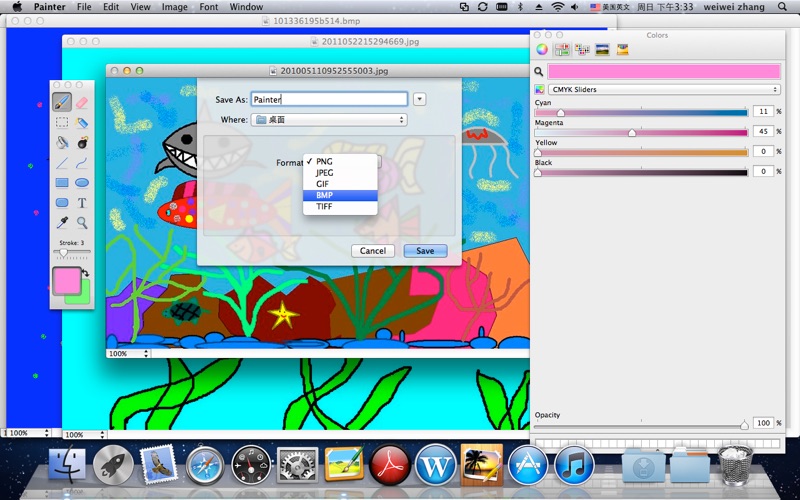The width and height of the screenshot is (800, 500).
Task: Adjust the Stroke width slider
Action: tap(63, 253)
